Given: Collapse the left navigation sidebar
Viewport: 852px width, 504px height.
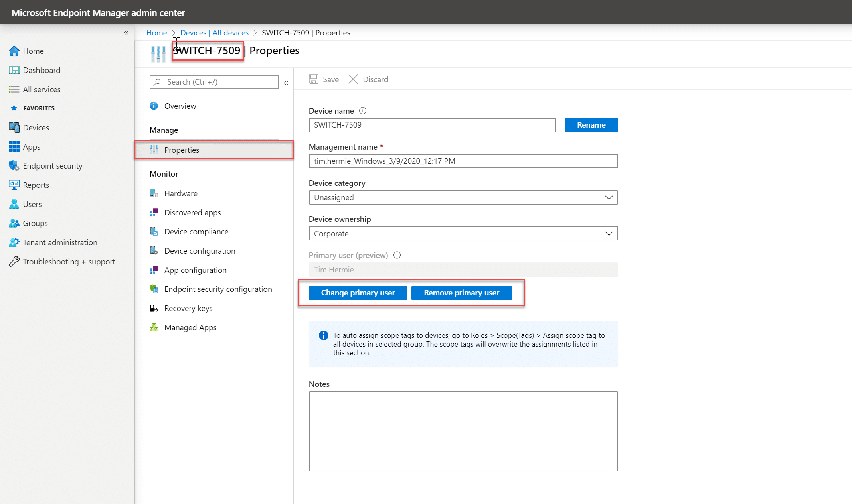Looking at the screenshot, I should [126, 33].
